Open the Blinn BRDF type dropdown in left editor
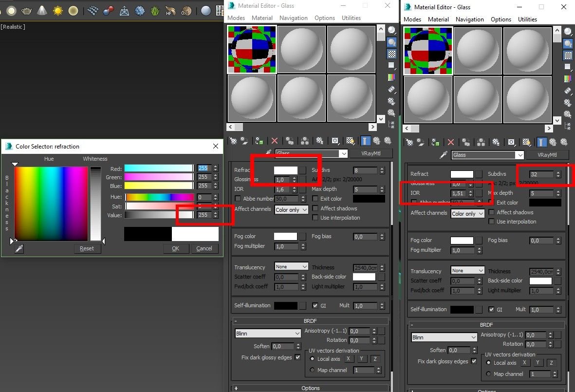This screenshot has height=392, width=575. click(268, 334)
